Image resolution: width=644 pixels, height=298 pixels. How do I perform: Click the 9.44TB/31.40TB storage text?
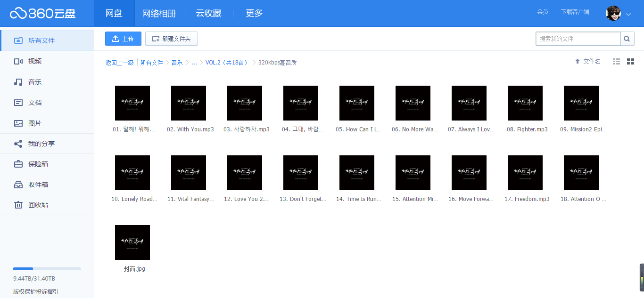click(34, 278)
